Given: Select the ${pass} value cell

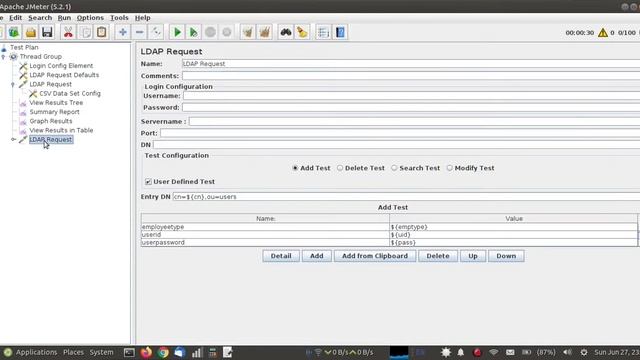Looking at the screenshot, I should [513, 242].
